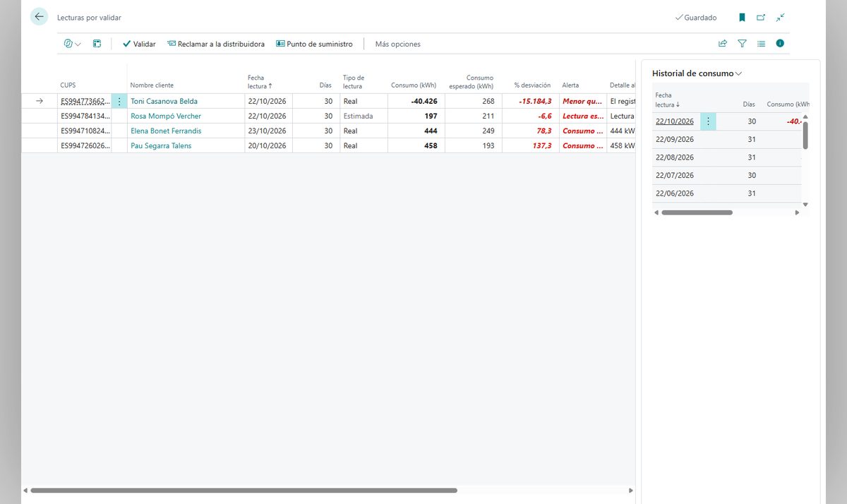Click Reclamar a la distribuidora
Viewport: 847px width, 504px height.
[x=216, y=44]
